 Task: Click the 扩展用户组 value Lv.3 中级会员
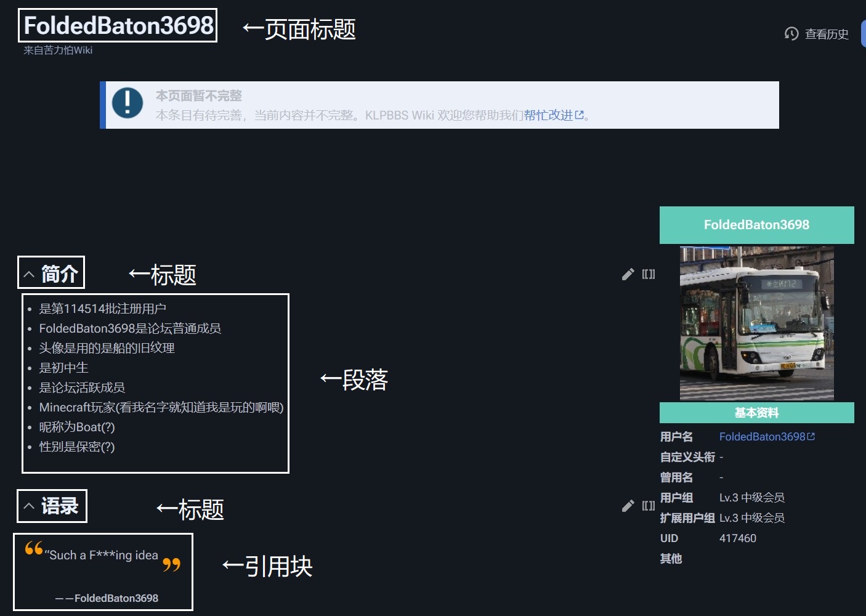coord(752,518)
